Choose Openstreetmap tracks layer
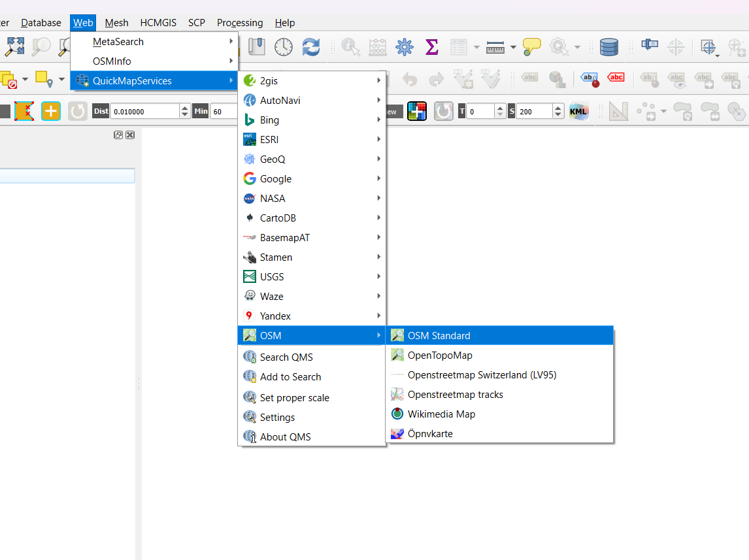The image size is (749, 560). point(499,394)
